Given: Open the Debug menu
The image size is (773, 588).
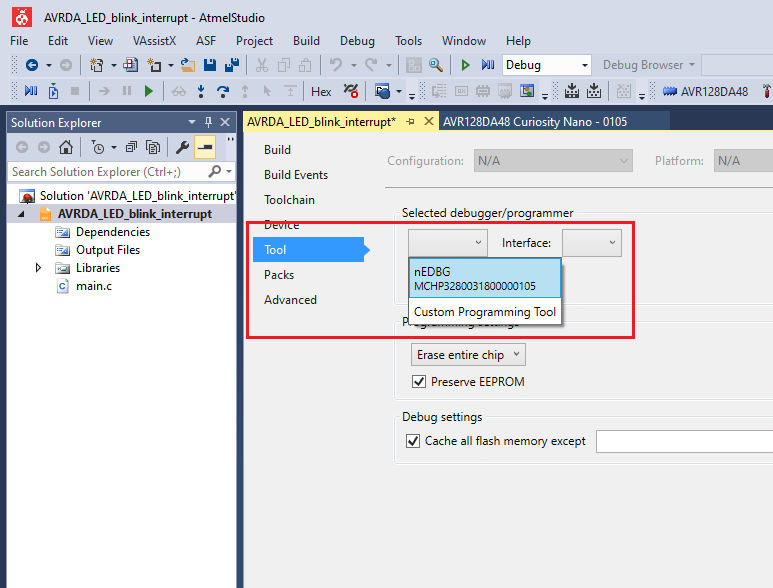Looking at the screenshot, I should click(x=357, y=41).
